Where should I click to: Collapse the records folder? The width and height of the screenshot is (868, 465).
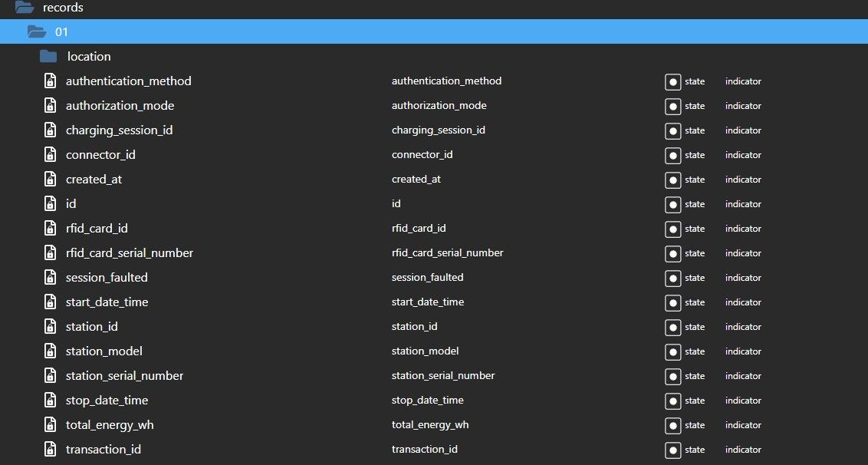pyautogui.click(x=26, y=8)
